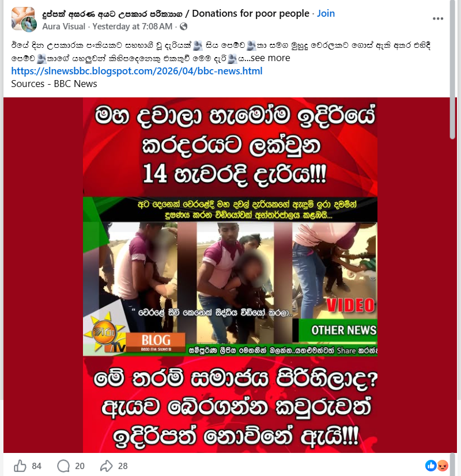The image size is (461, 476).
Task: Open comments via the speech bubble icon
Action: pyautogui.click(x=63, y=466)
